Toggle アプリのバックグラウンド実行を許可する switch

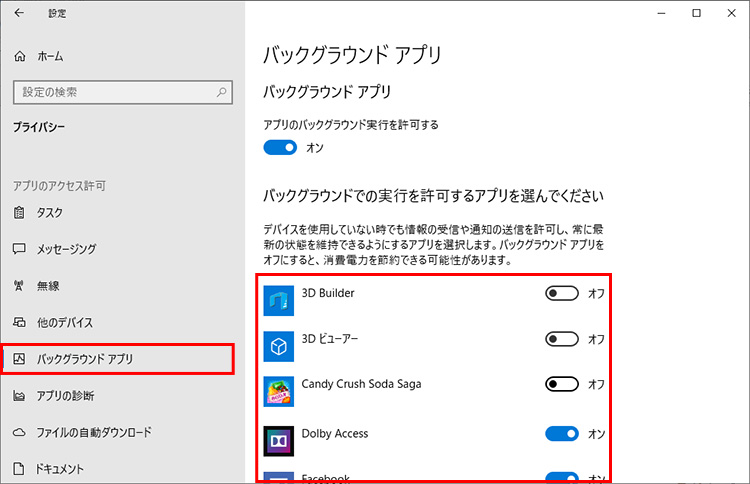(x=281, y=147)
